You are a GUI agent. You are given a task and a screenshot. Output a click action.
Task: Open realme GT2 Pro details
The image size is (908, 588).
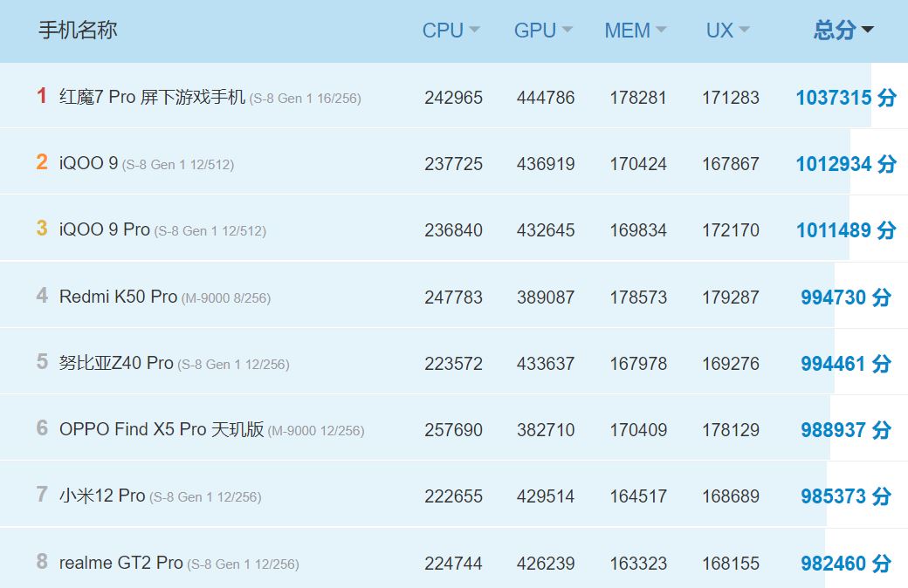[120, 563]
